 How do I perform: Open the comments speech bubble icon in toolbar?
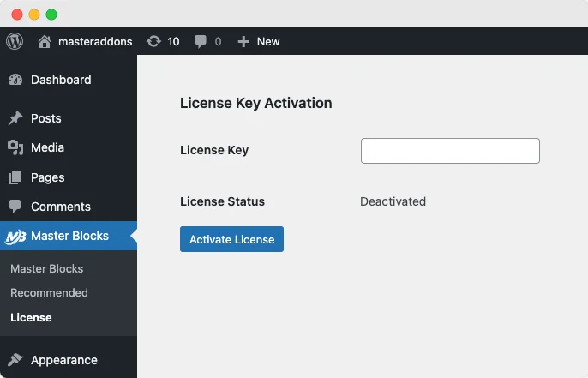(201, 42)
